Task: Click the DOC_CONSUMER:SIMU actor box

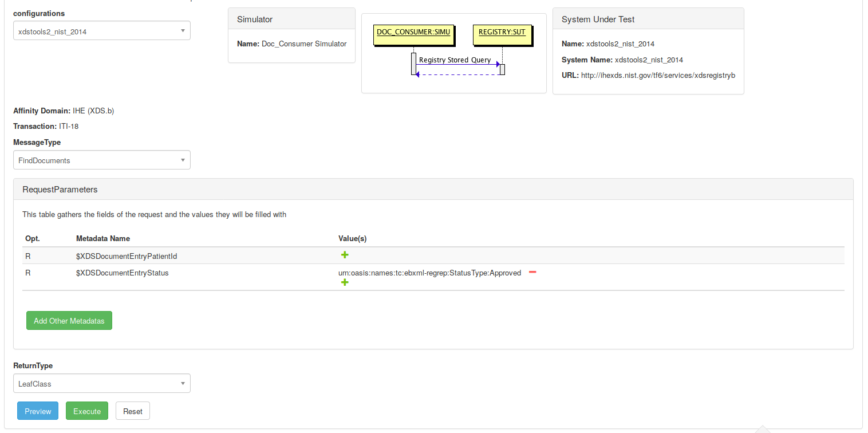Action: tap(413, 33)
